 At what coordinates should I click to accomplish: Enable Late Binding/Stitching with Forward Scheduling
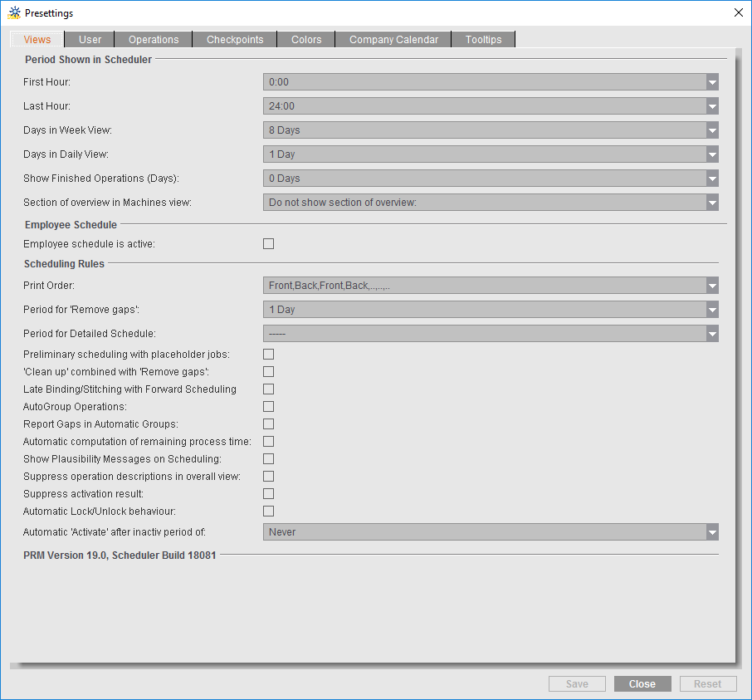269,389
